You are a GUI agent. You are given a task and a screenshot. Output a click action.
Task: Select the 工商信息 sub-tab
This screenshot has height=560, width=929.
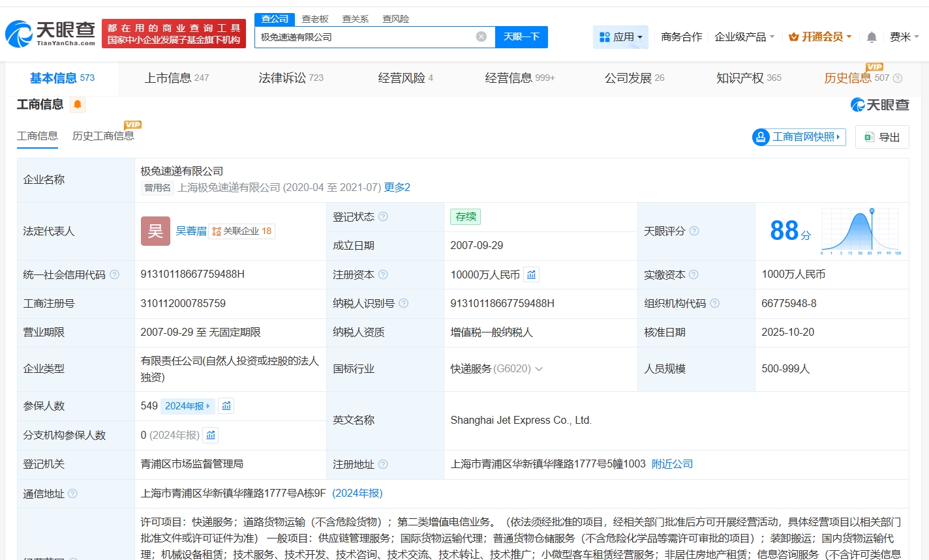pyautogui.click(x=37, y=136)
